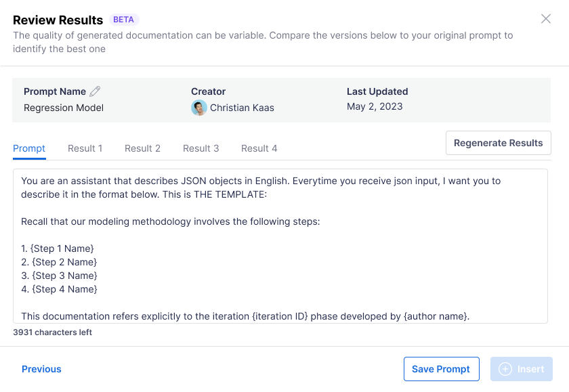Viewport: 569px width, 392px height.
Task: Click the Insert button
Action: 521,369
